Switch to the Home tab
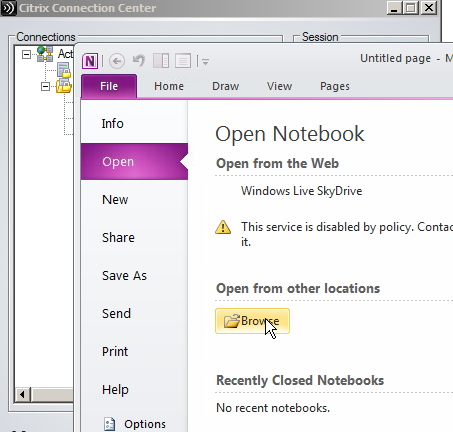The image size is (453, 432). (x=169, y=86)
